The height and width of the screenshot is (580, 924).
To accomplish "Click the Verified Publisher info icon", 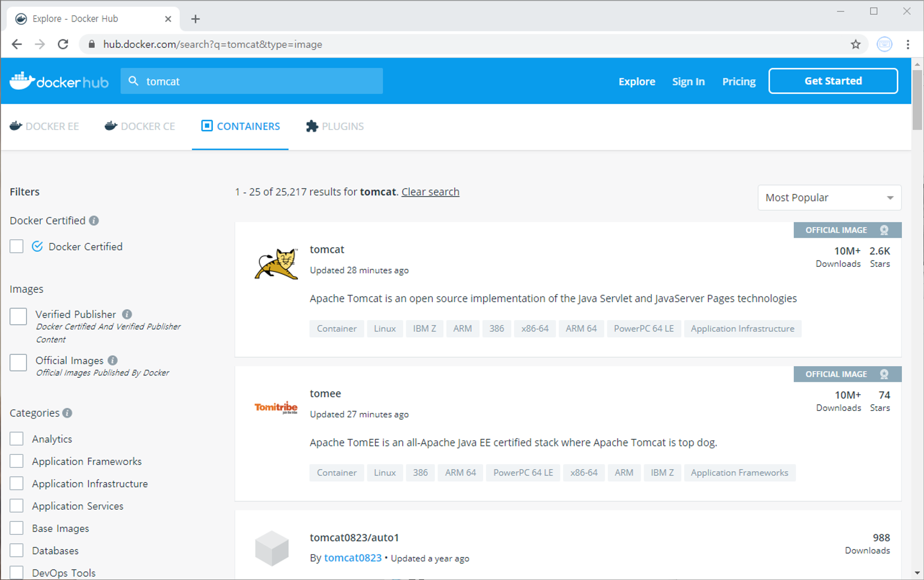I will click(127, 314).
